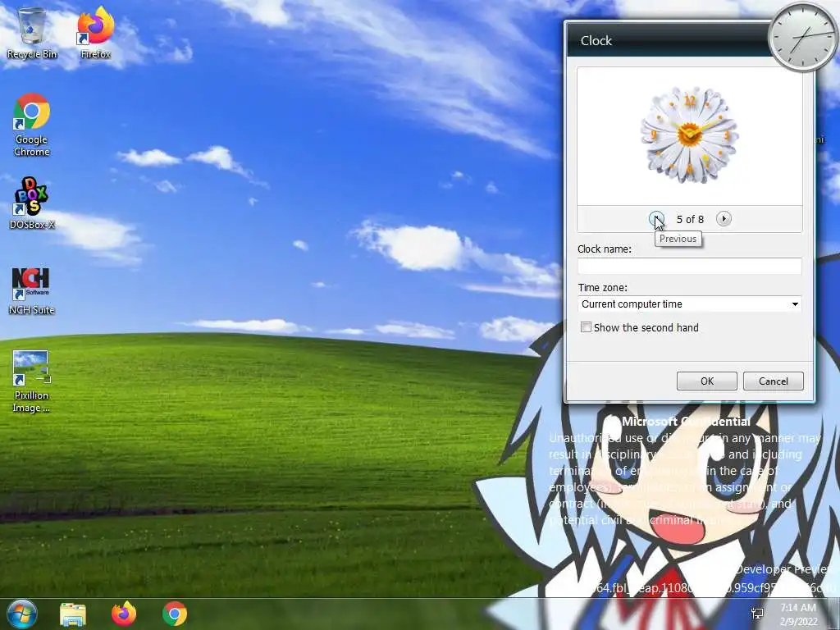Image resolution: width=840 pixels, height=630 pixels.
Task: Focus the Clock name text field
Action: coord(689,267)
